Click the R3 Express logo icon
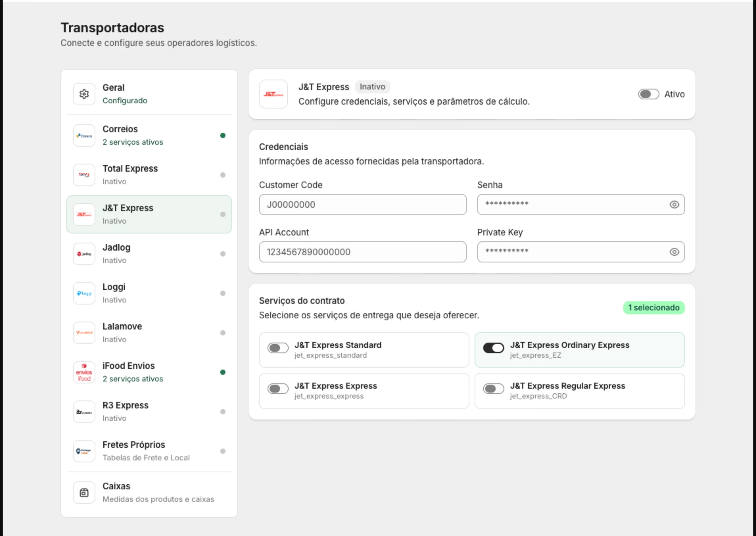 (84, 412)
